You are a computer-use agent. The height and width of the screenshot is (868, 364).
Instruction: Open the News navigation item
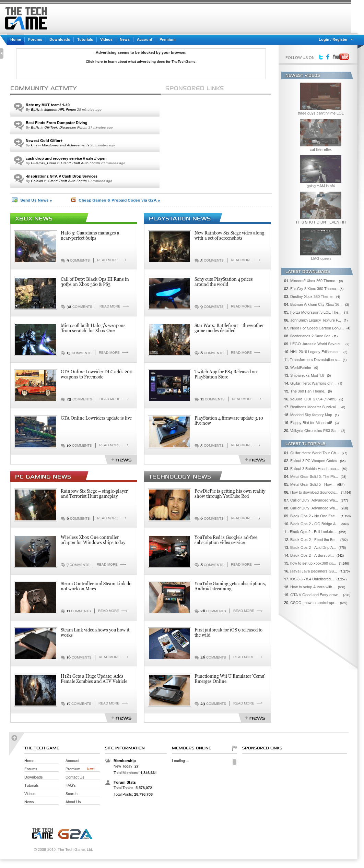[125, 40]
